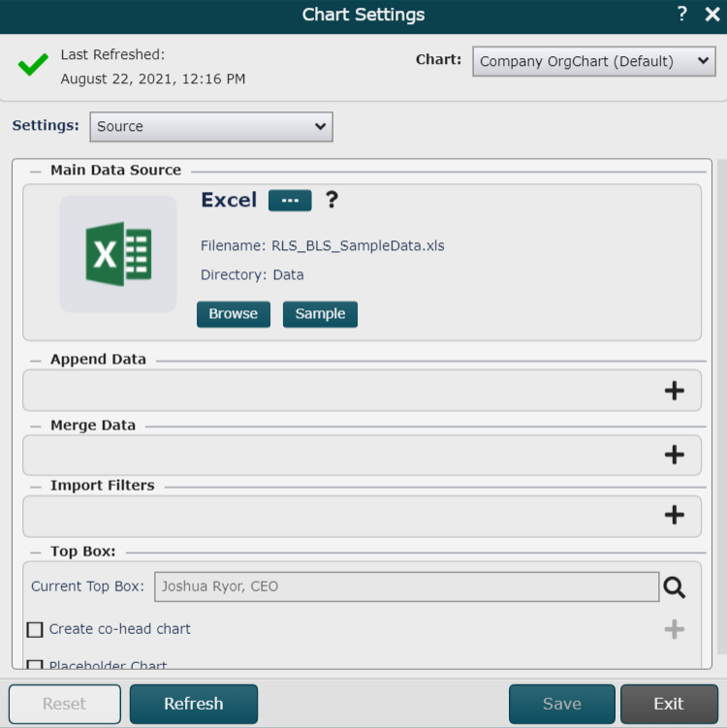Expand the Settings Source dropdown
The width and height of the screenshot is (727, 728).
[211, 127]
